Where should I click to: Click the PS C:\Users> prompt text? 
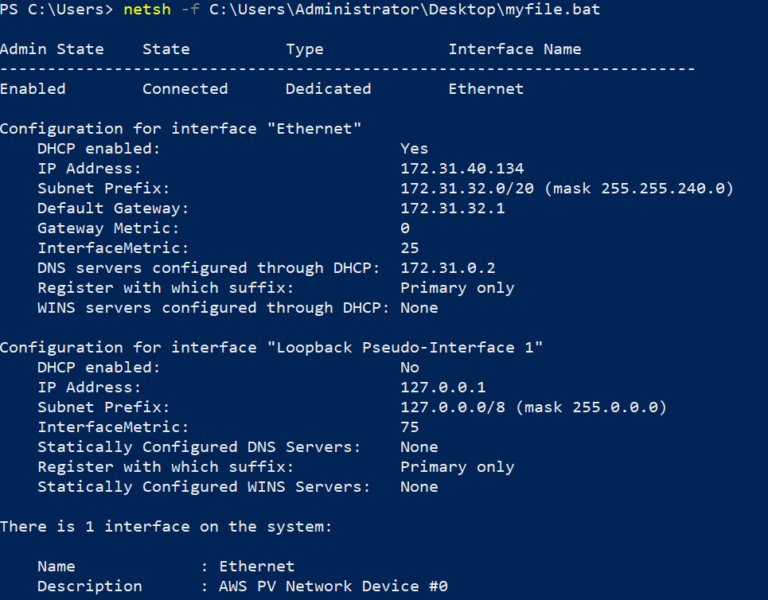pos(57,10)
